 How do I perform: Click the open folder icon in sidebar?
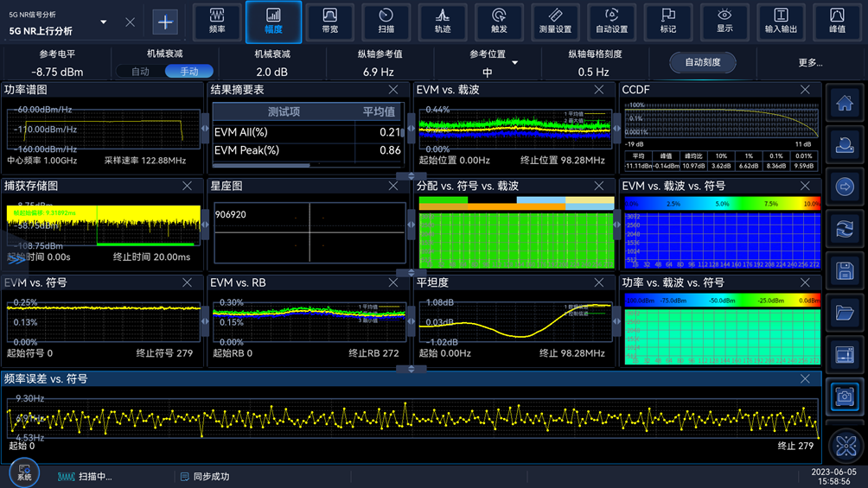click(844, 313)
